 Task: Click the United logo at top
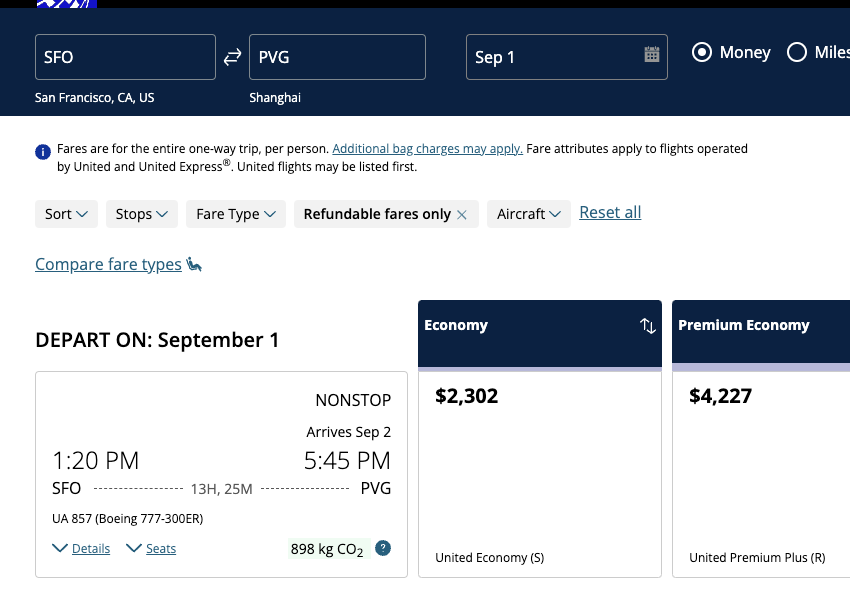click(66, 4)
